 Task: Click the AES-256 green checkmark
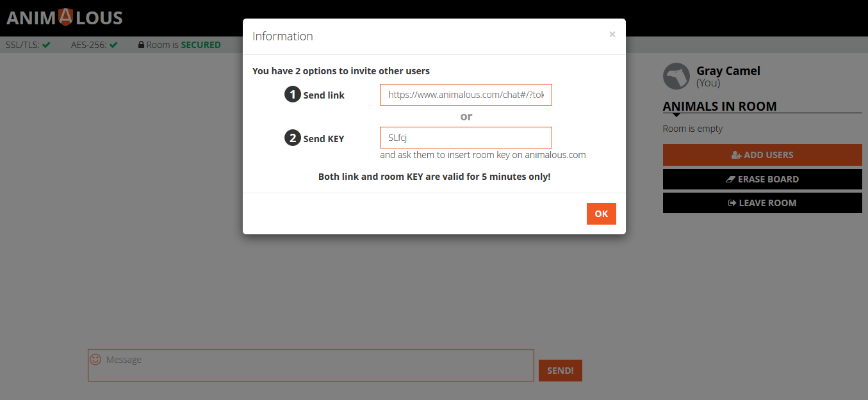click(113, 45)
